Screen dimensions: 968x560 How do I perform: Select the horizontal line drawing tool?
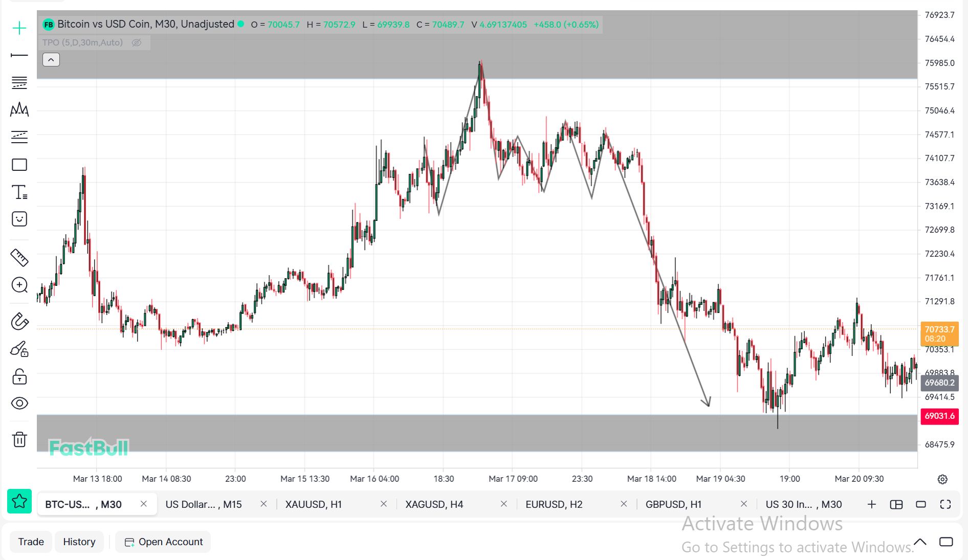[x=19, y=55]
